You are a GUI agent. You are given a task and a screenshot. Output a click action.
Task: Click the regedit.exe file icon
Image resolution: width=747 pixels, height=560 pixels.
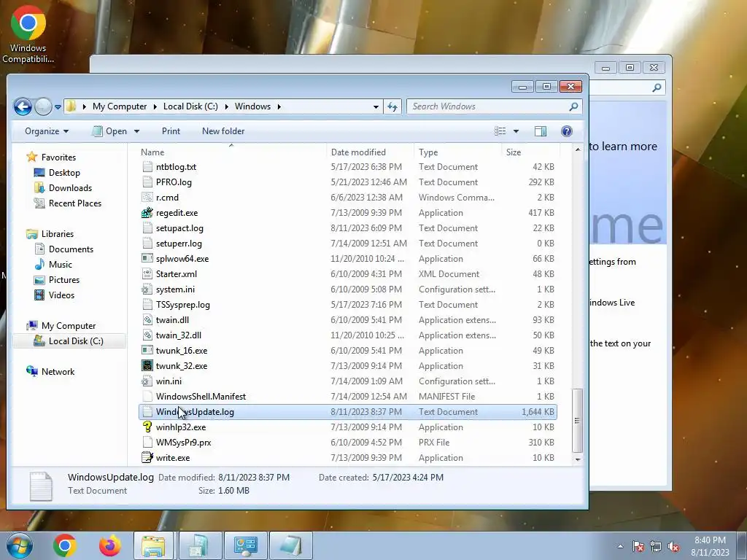(x=147, y=212)
